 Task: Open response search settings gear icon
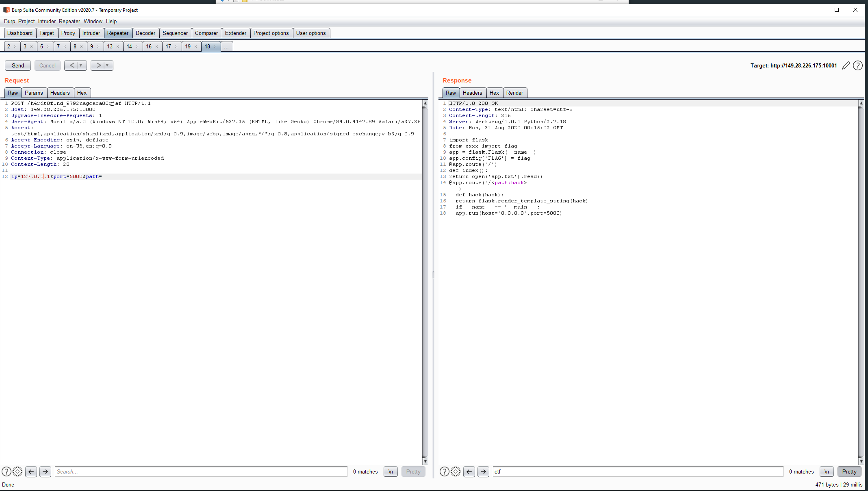click(x=456, y=471)
